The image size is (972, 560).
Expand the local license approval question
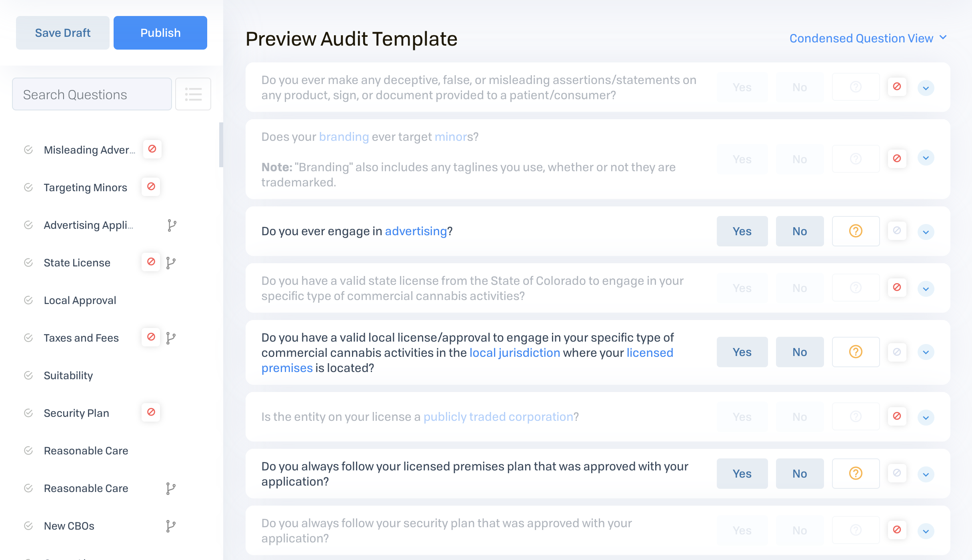(926, 352)
